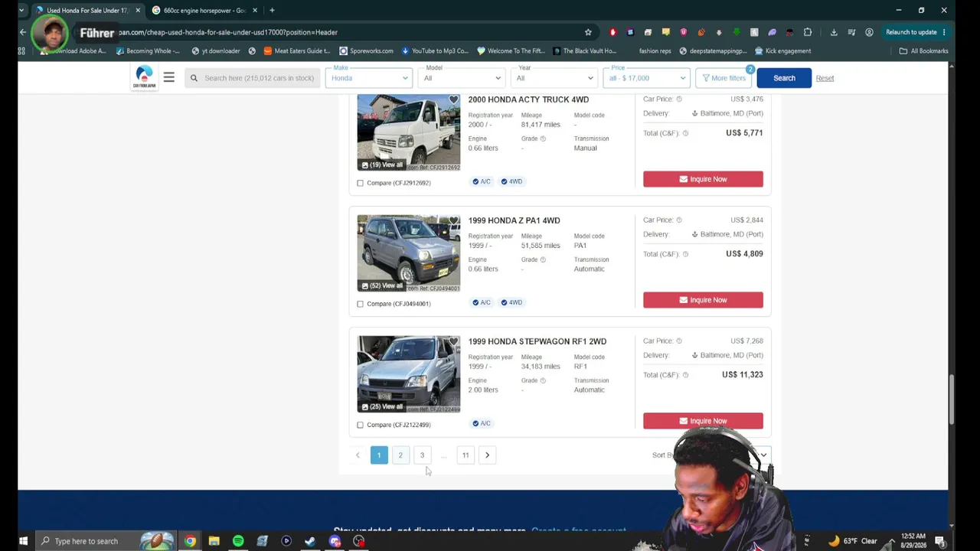Inquire Now for 2000 Honda Acty Truck
This screenshot has width=980, height=551.
[703, 179]
